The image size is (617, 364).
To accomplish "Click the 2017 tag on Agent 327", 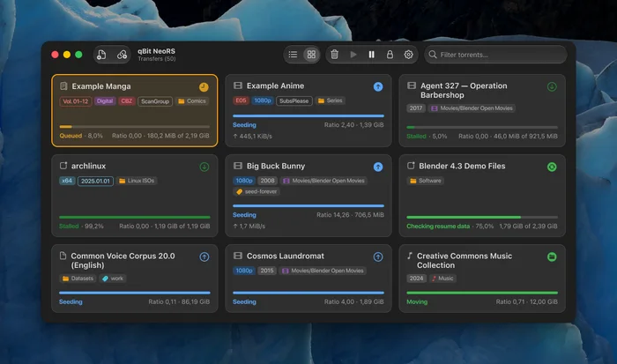I will [x=416, y=108].
